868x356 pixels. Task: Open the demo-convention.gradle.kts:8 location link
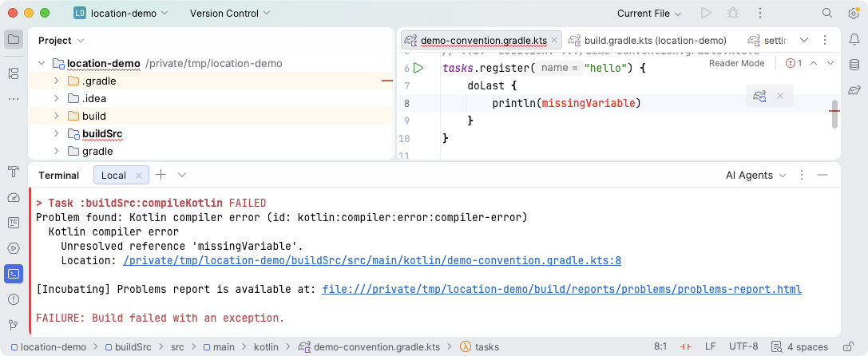pos(372,260)
